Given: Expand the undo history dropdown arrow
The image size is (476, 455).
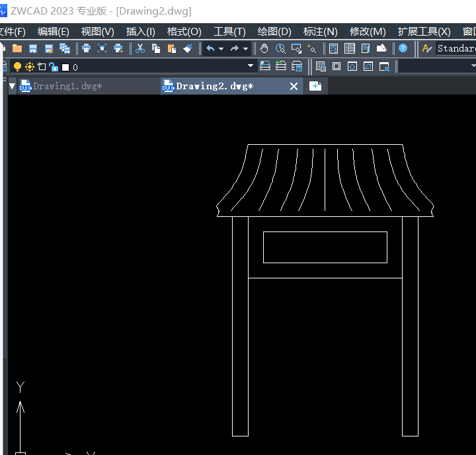Looking at the screenshot, I should [x=221, y=48].
